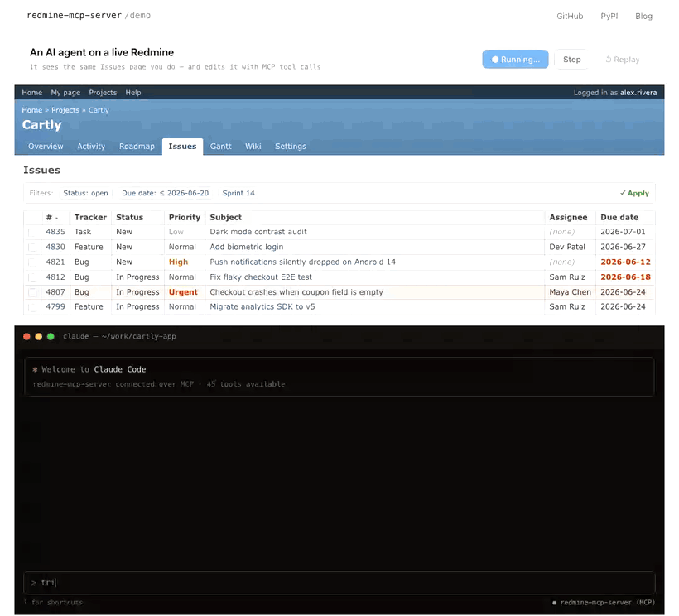The image size is (679, 616).
Task: Open the GitHub link
Action: tap(570, 16)
